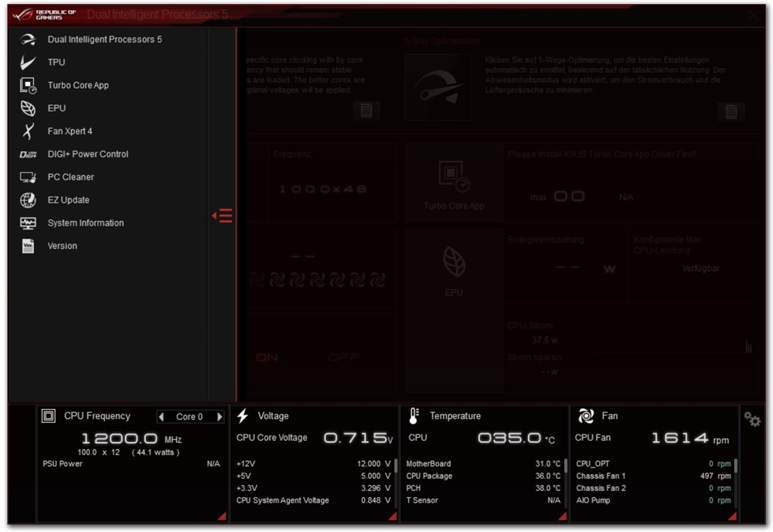Image resolution: width=773 pixels, height=532 pixels.
Task: Click the Chassis Fan 1 row
Action: (x=653, y=476)
